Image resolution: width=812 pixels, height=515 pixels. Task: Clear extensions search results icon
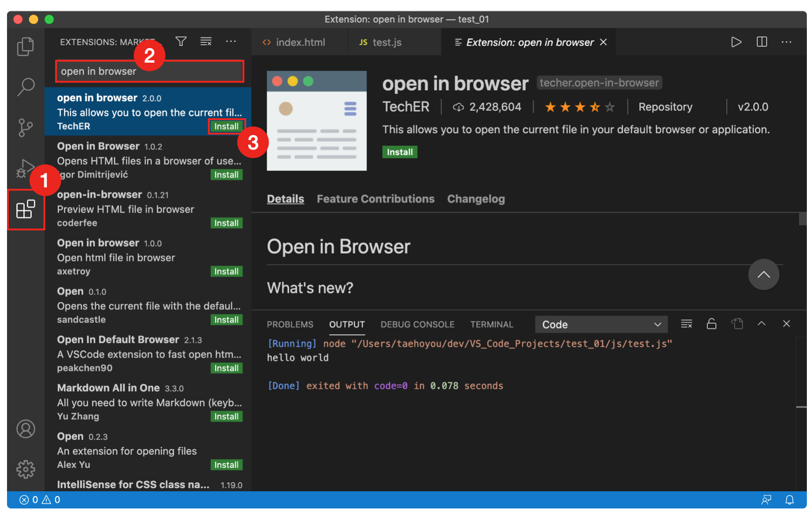[x=206, y=42]
